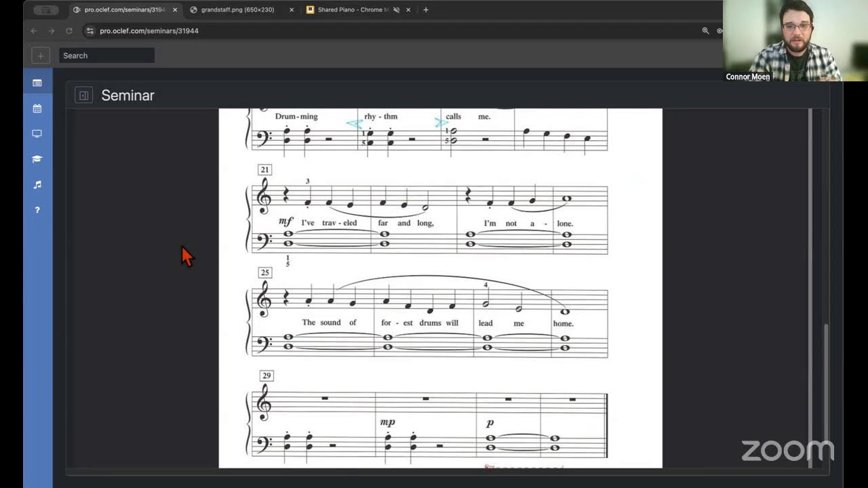Go back using the browser back arrow
The image size is (868, 488).
(34, 30)
